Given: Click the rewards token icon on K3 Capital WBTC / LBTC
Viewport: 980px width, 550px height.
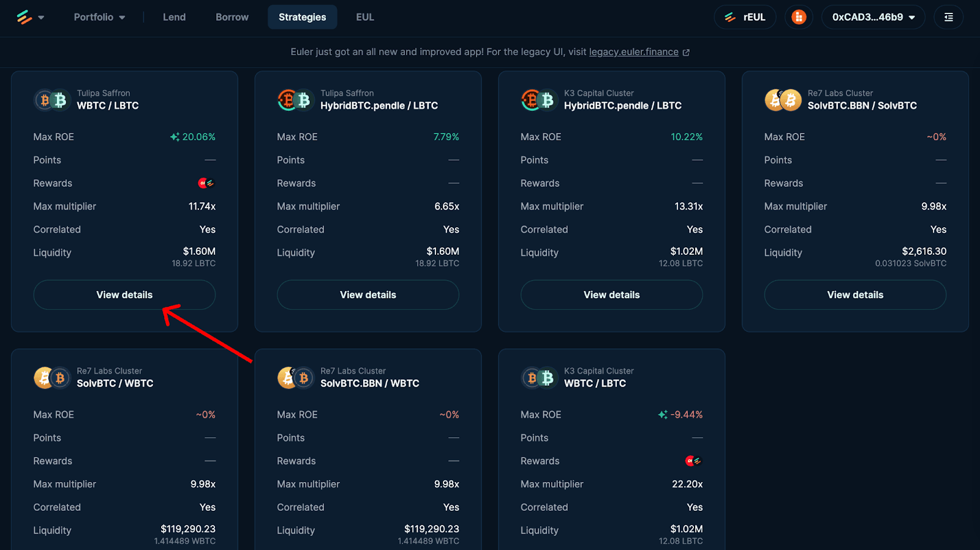Looking at the screenshot, I should [x=693, y=461].
